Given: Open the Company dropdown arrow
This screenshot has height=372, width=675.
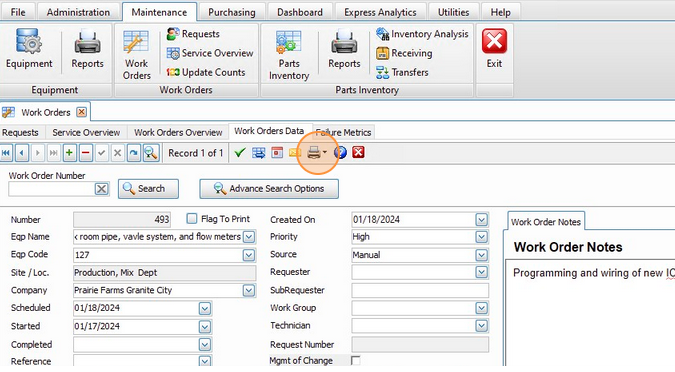Looking at the screenshot, I should [249, 291].
